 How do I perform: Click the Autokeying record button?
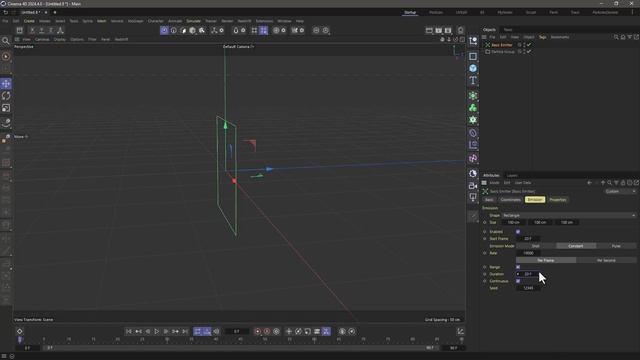[x=267, y=331]
